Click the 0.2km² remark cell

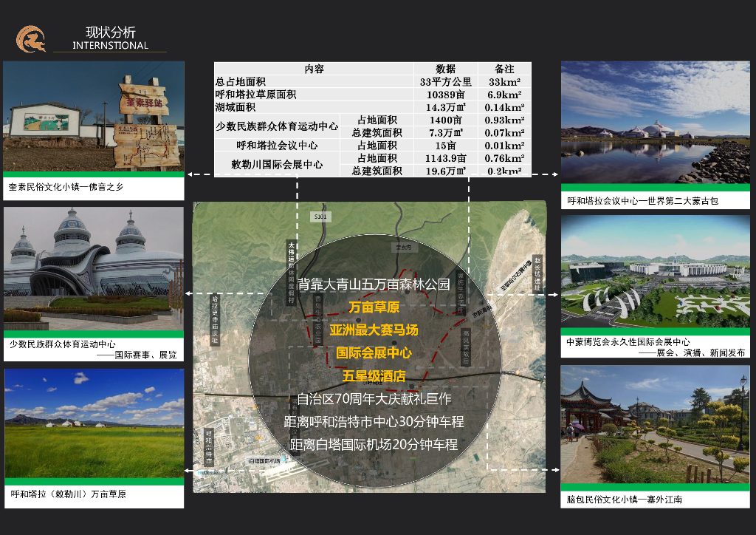504,171
